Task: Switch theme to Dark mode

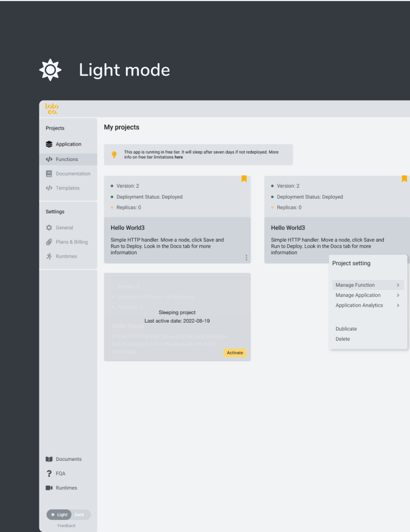Action: 79,514
